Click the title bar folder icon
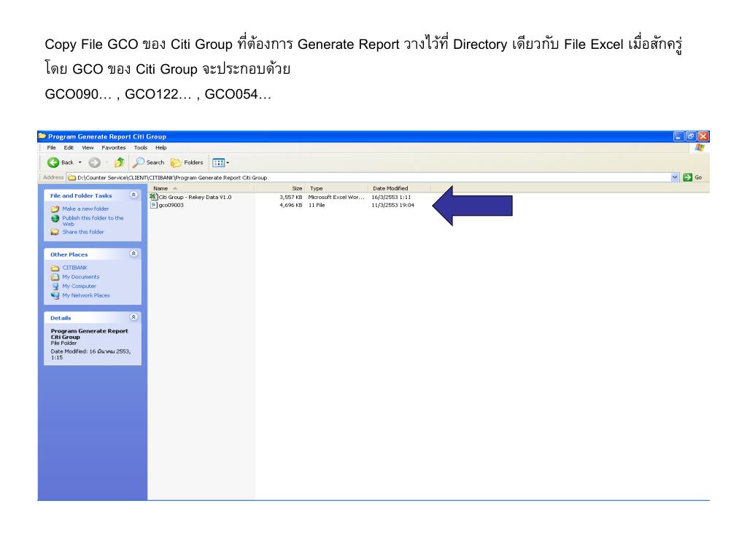The width and height of the screenshot is (747, 560). click(x=42, y=136)
